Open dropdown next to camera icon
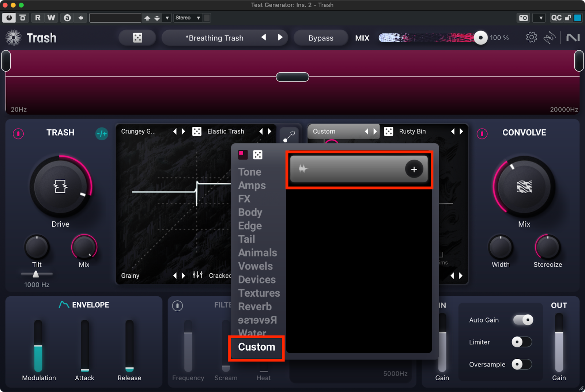 tap(540, 18)
